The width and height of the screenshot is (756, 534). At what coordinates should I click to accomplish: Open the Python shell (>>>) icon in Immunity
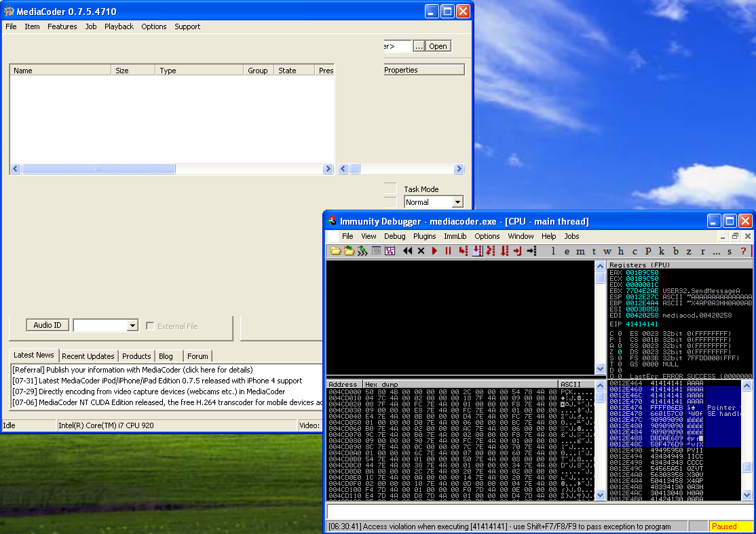362,251
